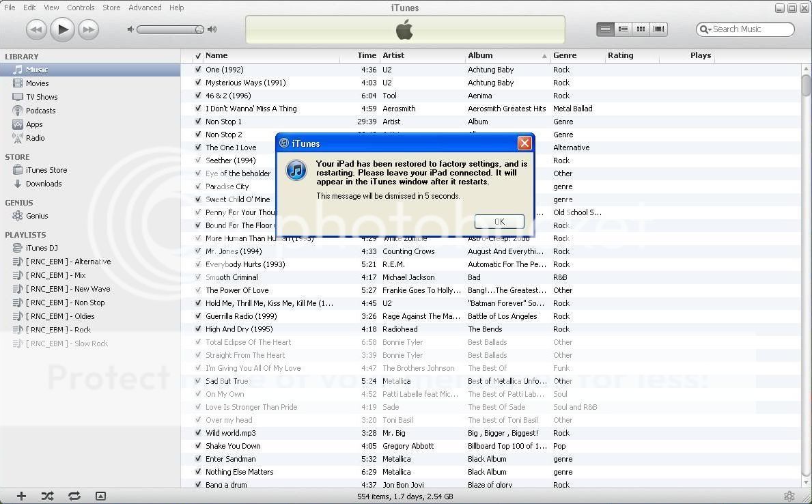Screen dimensions: 812x504
Task: Click the song list vertical scrollbar
Action: pos(806,85)
